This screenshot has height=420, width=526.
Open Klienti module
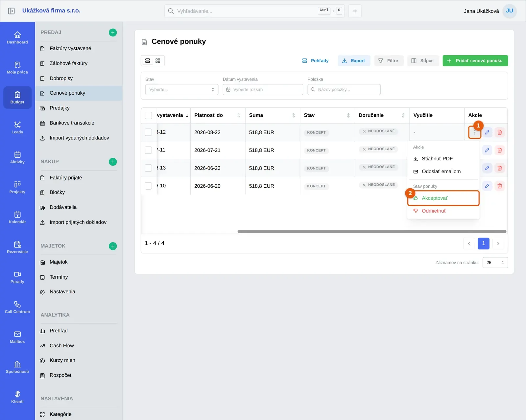[17, 397]
